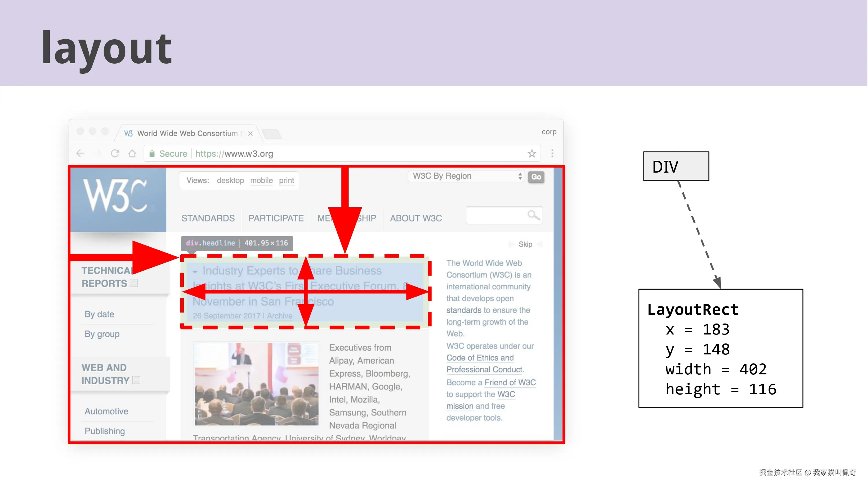Click the browser back arrow icon
The image size is (868, 488).
pyautogui.click(x=80, y=154)
